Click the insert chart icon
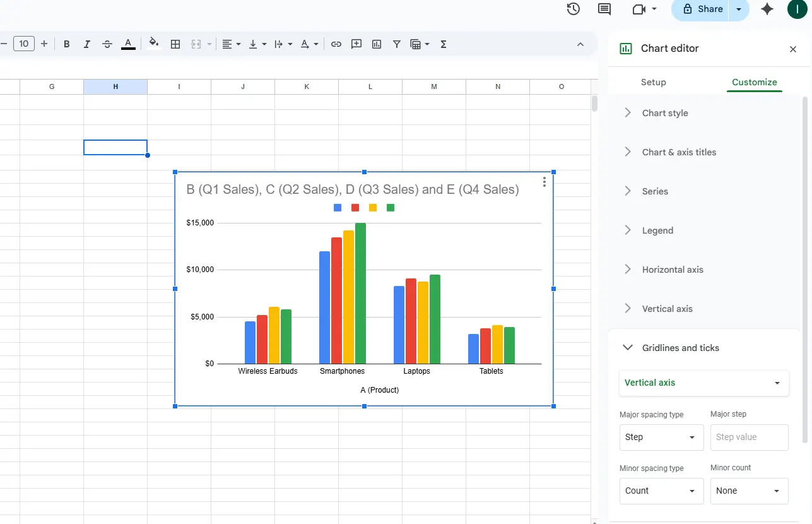This screenshot has width=812, height=524. 377,44
